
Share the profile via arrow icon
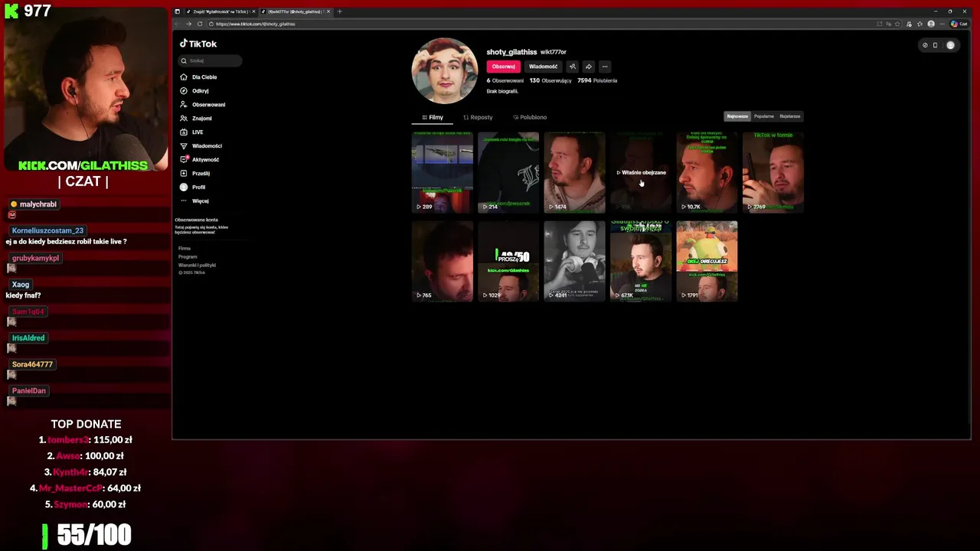[x=588, y=67]
